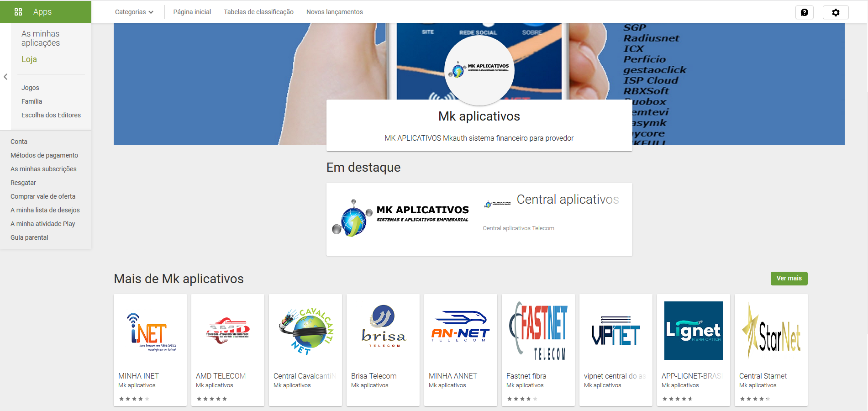Screen dimensions: 868x411
Task: Open A minha lista de desejos
Action: coord(45,210)
